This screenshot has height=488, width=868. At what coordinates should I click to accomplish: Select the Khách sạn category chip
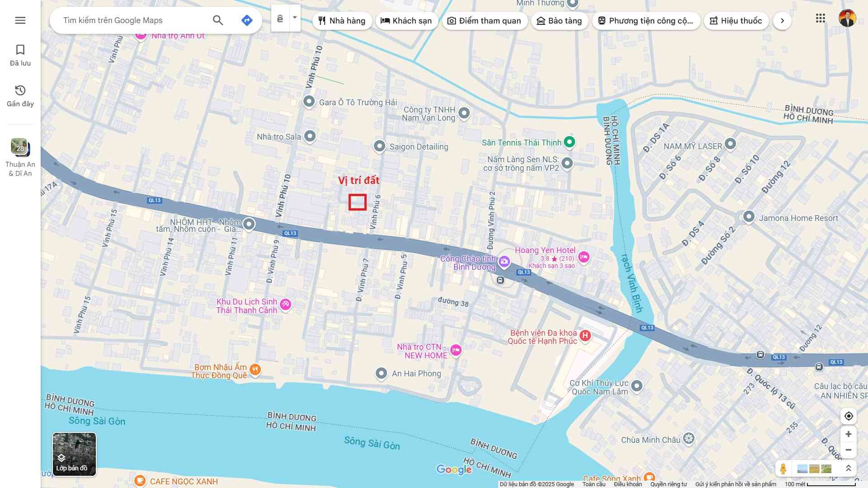[406, 21]
